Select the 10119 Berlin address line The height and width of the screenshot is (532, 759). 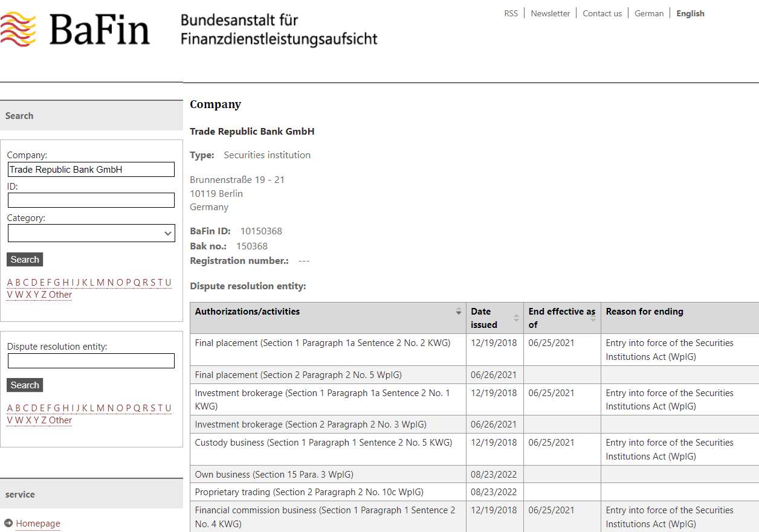pos(216,194)
